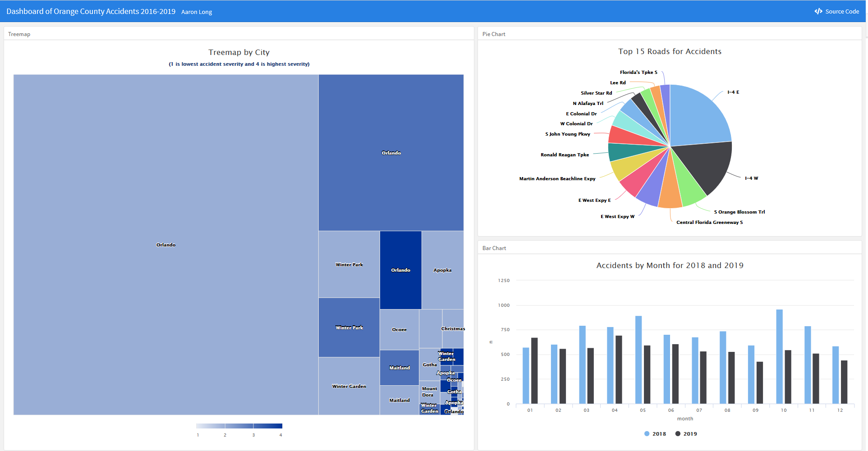
Task: Click the dashboard title in the header
Action: (x=91, y=11)
